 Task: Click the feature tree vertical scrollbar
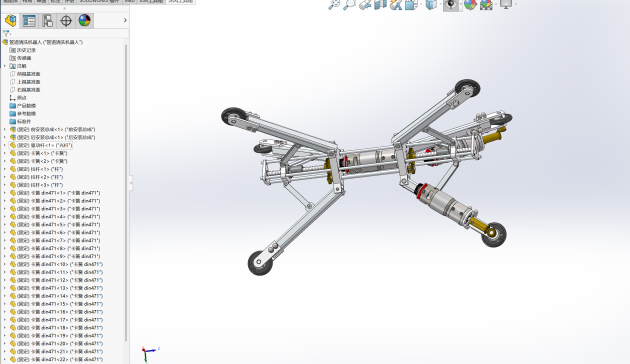[x=126, y=193]
